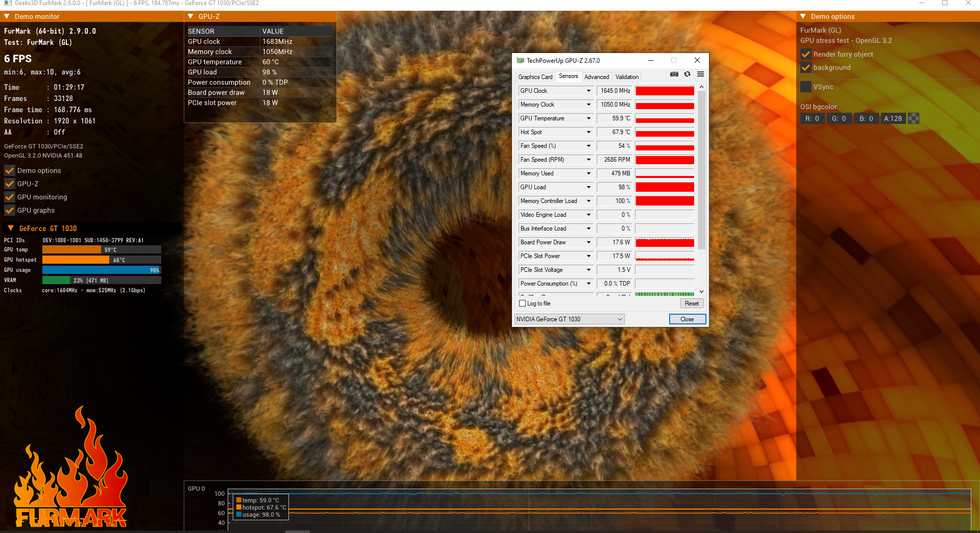Uncheck the Demo options checkbox in Demo monitor
The width and height of the screenshot is (980, 533).
(9, 170)
